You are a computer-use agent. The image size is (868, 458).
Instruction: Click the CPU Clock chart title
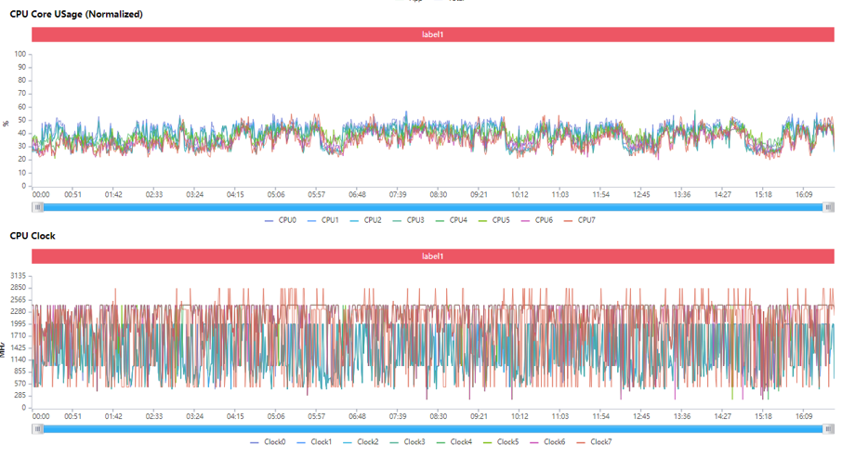coord(33,236)
